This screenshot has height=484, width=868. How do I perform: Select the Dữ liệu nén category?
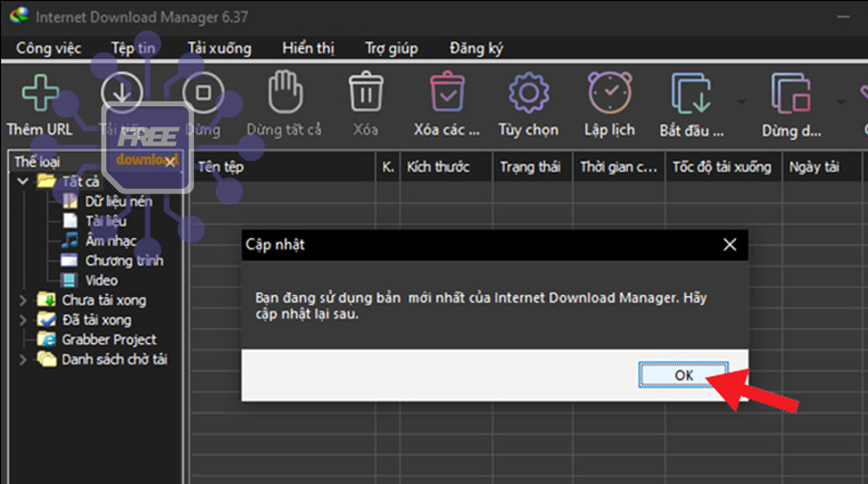coord(107,202)
